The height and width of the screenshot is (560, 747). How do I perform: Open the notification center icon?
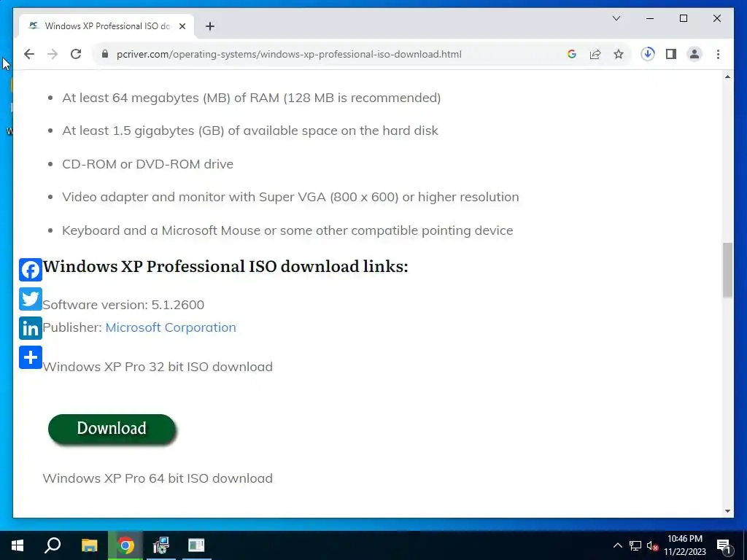pyautogui.click(x=724, y=546)
